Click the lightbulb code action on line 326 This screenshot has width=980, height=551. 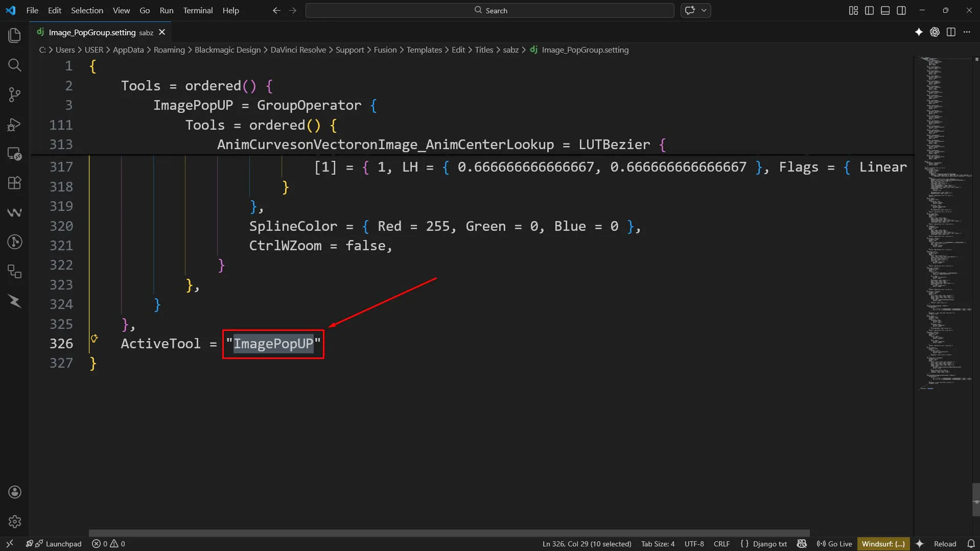point(94,338)
